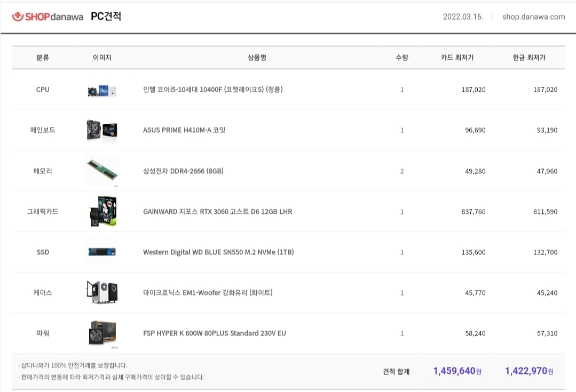The height and width of the screenshot is (392, 576).
Task: Click the PC견적 title
Action: [x=106, y=17]
